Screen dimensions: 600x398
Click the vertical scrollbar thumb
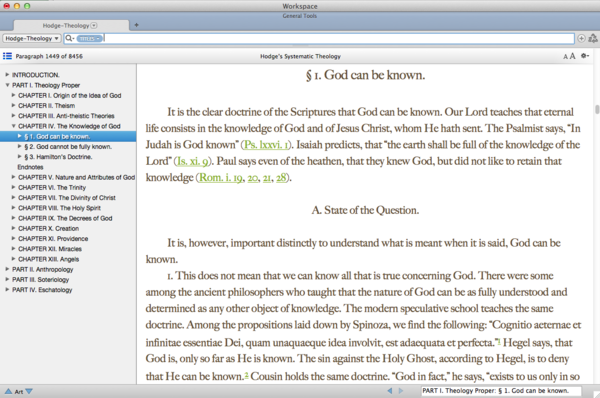(597, 109)
